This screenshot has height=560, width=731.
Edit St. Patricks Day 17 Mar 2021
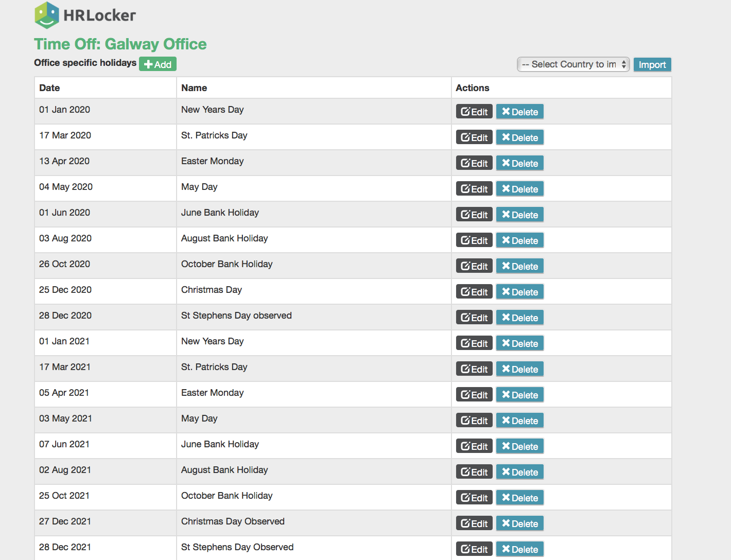point(474,369)
